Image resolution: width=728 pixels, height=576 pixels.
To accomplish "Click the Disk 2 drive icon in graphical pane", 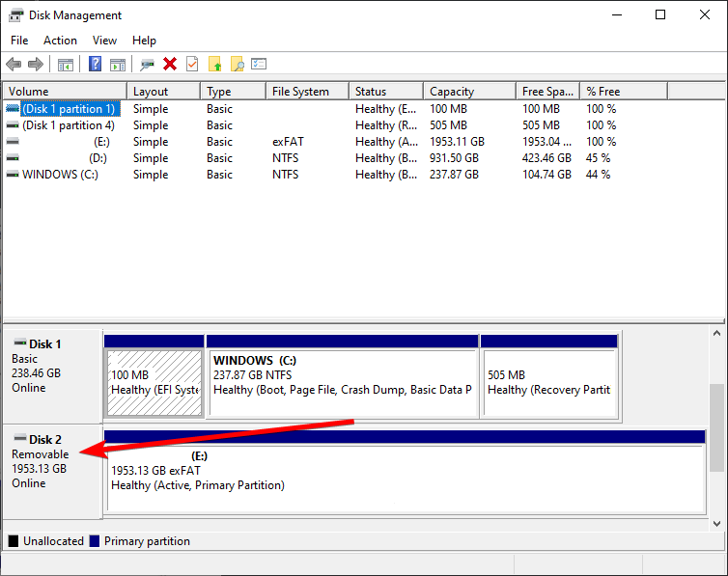I will point(20,438).
